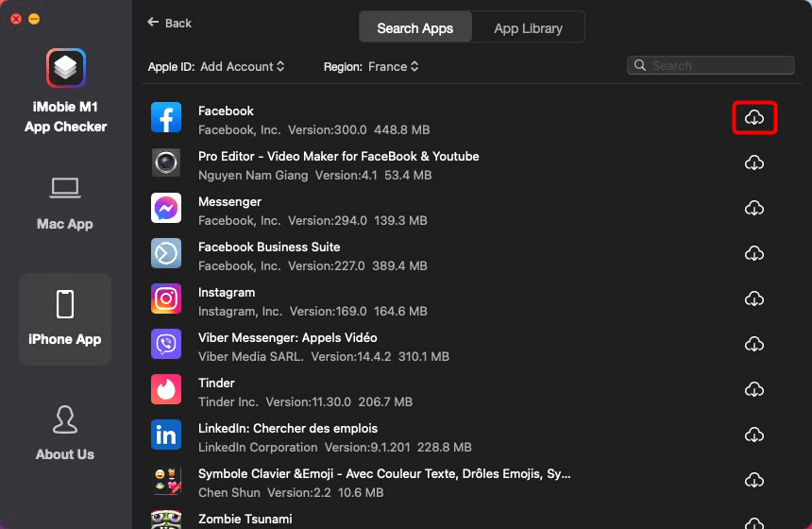This screenshot has width=812, height=529.
Task: Switch to the Search Apps tab
Action: click(415, 27)
